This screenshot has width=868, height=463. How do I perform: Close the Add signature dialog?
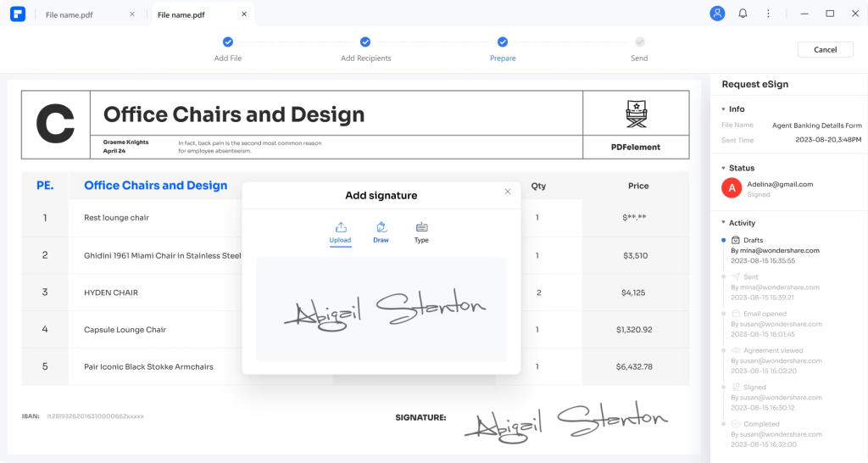click(508, 192)
